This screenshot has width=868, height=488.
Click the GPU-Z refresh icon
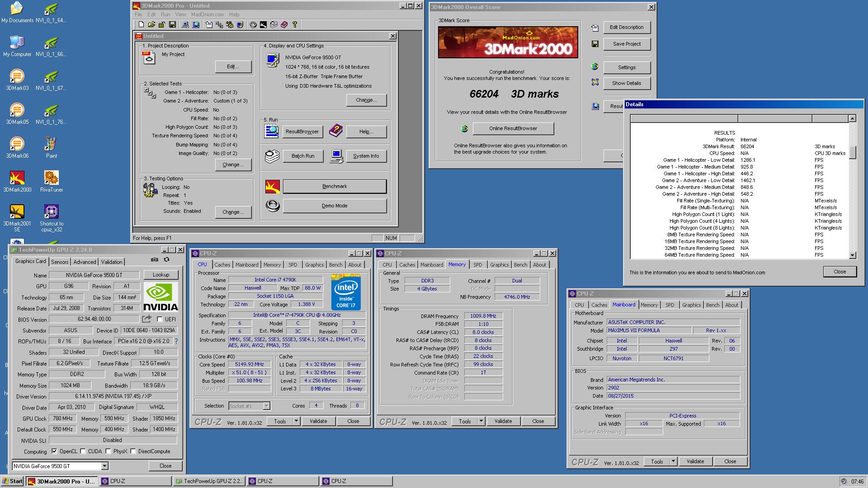(166, 259)
